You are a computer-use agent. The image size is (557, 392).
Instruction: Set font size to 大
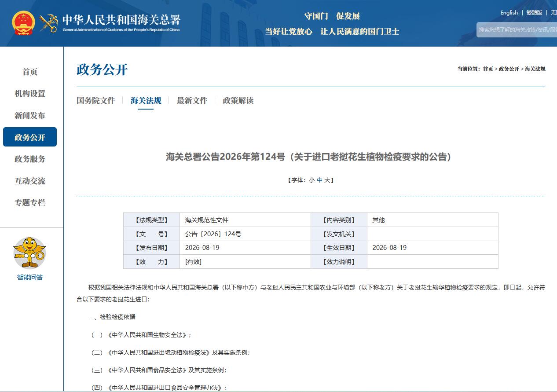point(327,180)
